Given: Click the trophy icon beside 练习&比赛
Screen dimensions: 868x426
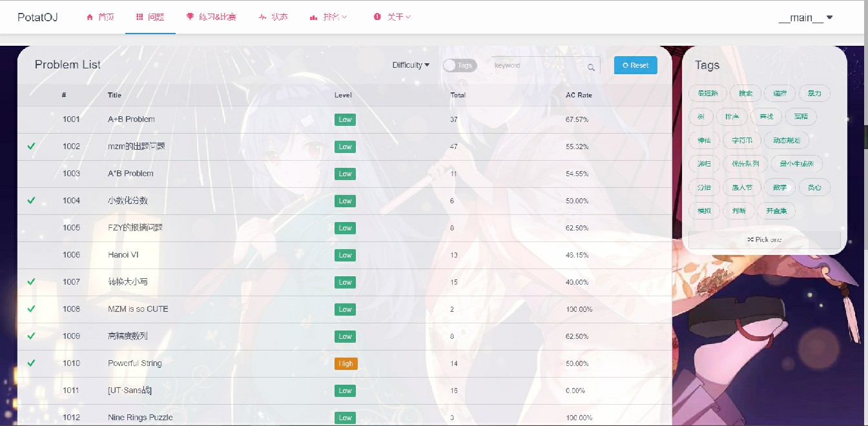Looking at the screenshot, I should pyautogui.click(x=190, y=17).
